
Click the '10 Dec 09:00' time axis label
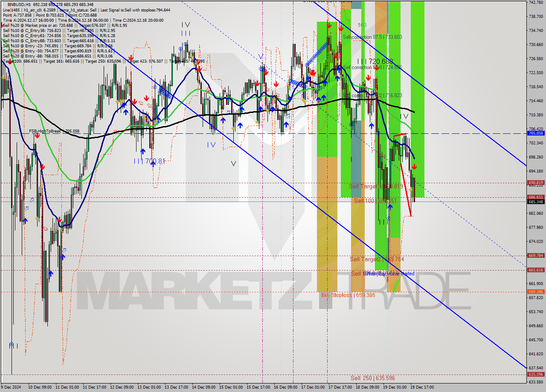pos(40,387)
